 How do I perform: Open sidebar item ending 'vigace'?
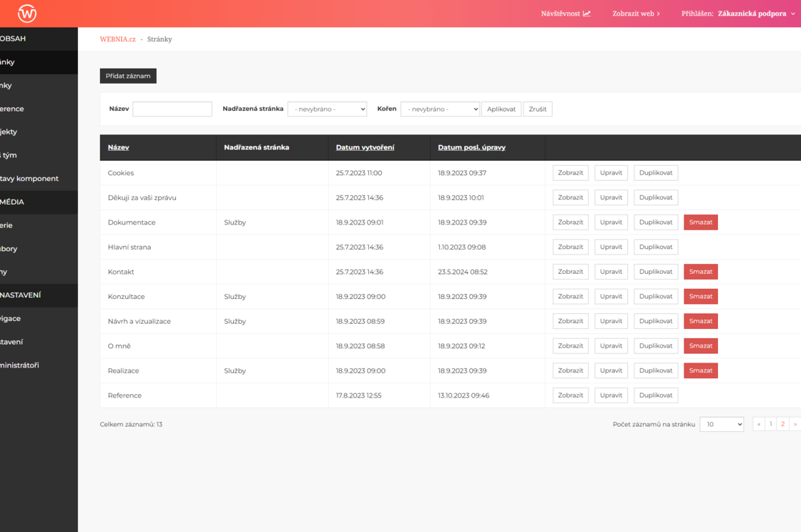[39, 319]
